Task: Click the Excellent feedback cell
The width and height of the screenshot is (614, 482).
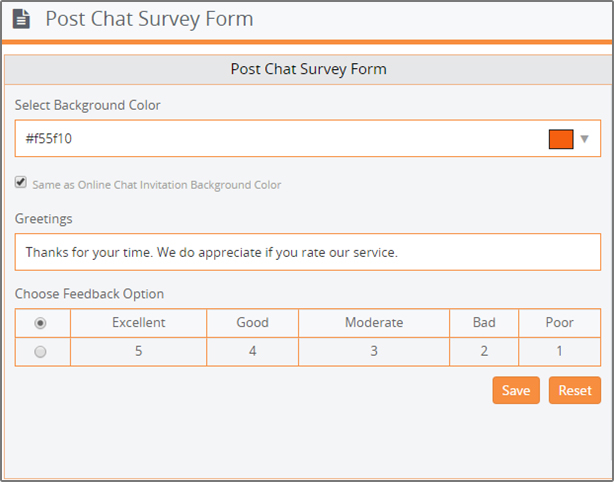Action: click(x=139, y=323)
